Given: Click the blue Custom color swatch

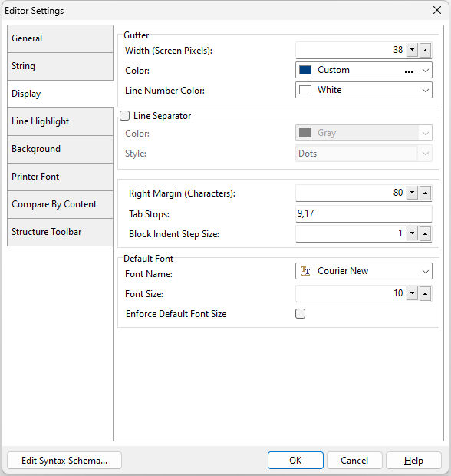Looking at the screenshot, I should [x=305, y=70].
